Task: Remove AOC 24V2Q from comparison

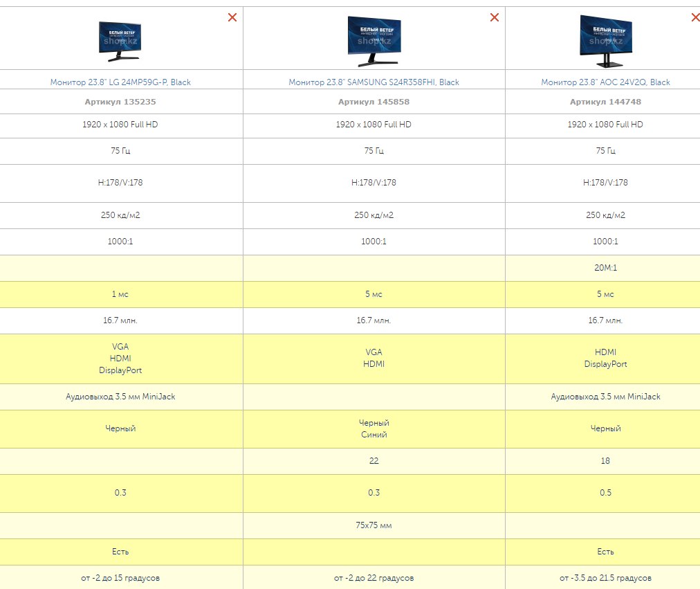Action: point(696,17)
